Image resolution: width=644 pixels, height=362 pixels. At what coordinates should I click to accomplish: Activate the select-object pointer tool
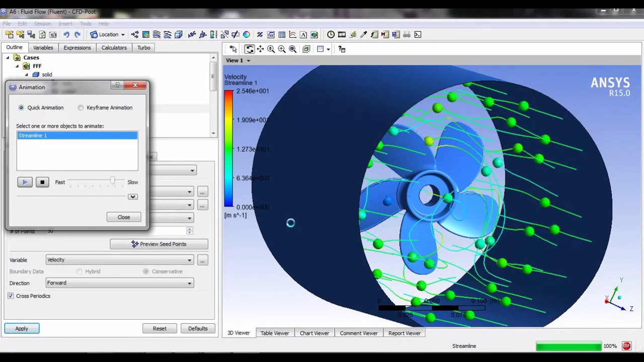(x=233, y=49)
